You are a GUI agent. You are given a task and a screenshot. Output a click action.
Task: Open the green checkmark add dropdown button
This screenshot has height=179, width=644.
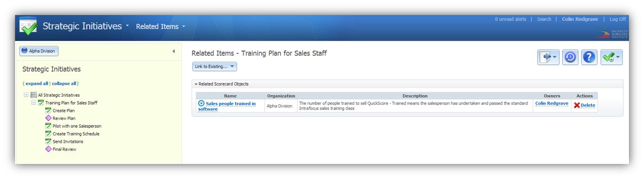[612, 57]
